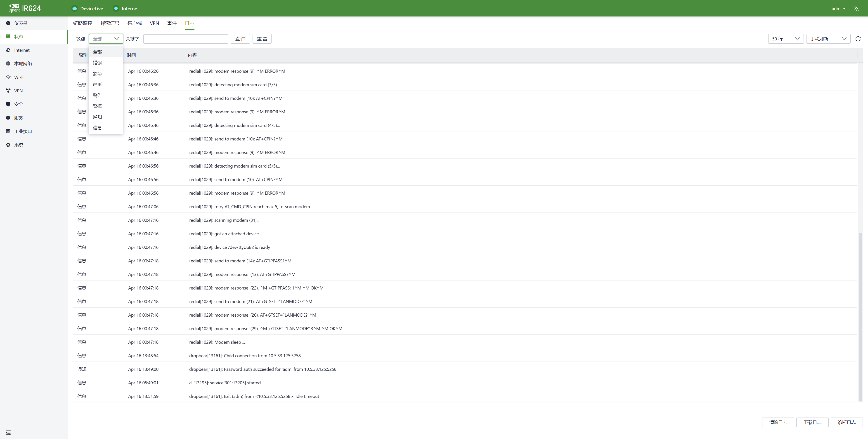Switch to the 事件 tab
The width and height of the screenshot is (868, 439).
[172, 23]
